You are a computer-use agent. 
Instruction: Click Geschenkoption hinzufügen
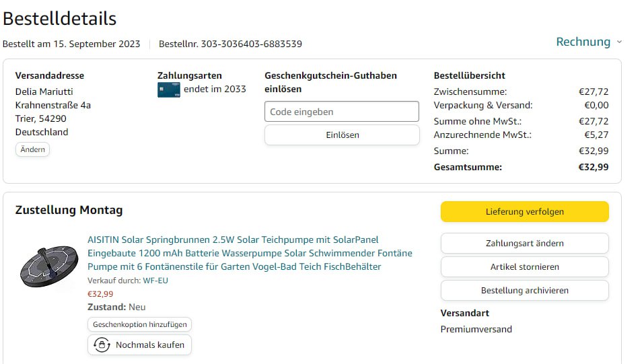139,324
